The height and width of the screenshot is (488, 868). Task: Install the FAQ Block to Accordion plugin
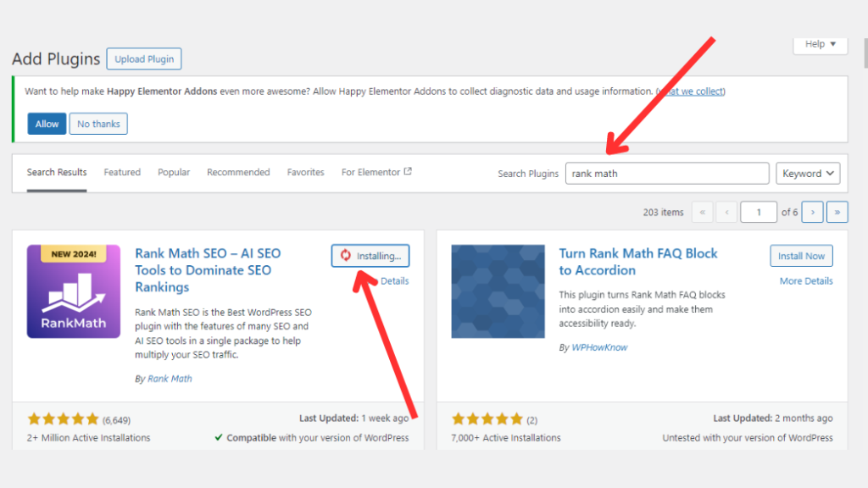(x=801, y=256)
